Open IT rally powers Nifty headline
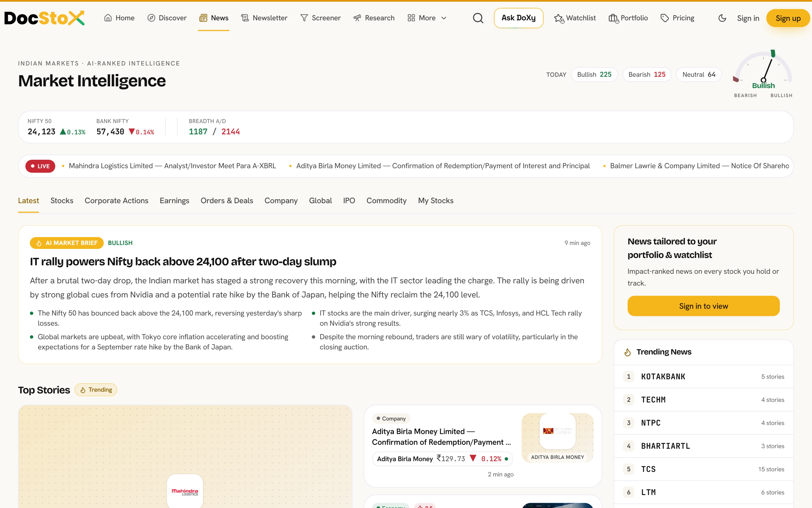812x508 pixels. coord(183,262)
